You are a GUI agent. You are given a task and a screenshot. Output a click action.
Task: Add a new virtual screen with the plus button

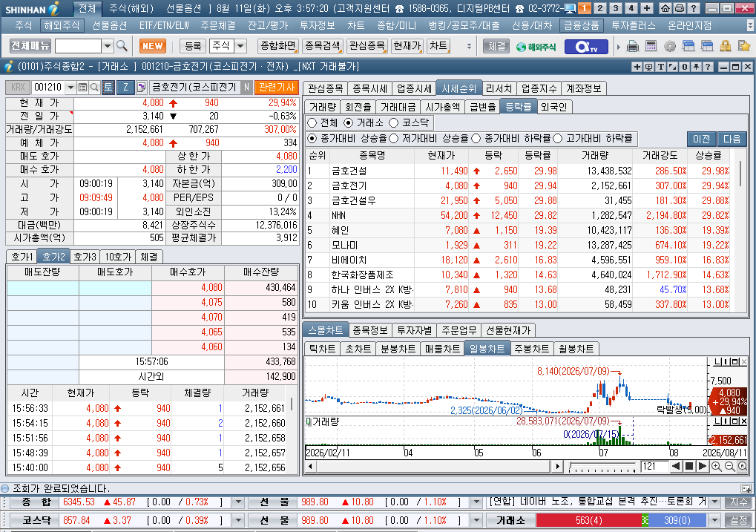[646, 8]
